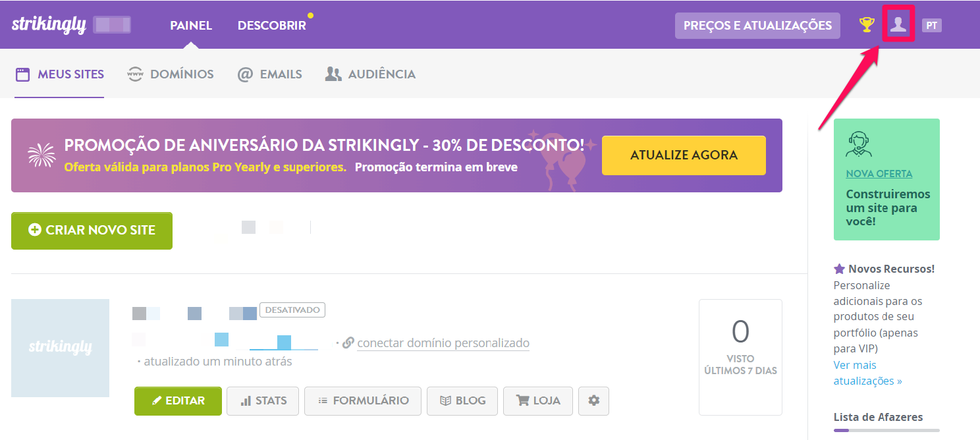This screenshot has height=440, width=980.
Task: Switch to the Emails tab
Action: pyautogui.click(x=269, y=74)
